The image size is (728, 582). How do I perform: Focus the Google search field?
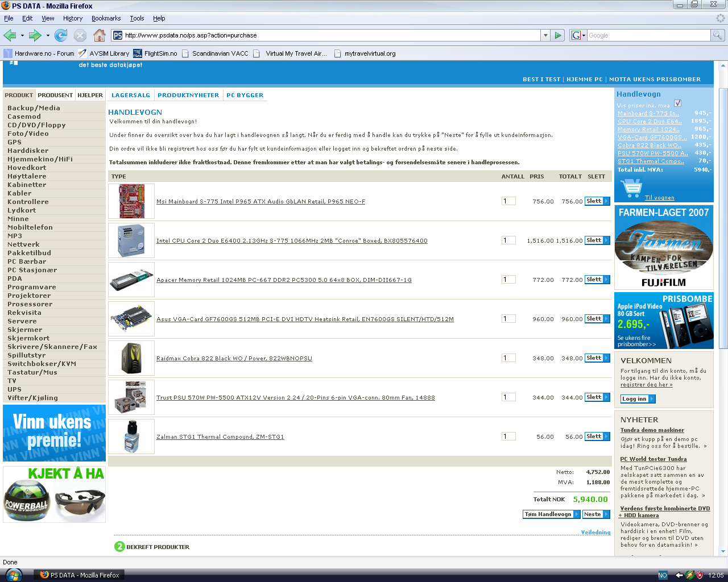[x=649, y=35]
